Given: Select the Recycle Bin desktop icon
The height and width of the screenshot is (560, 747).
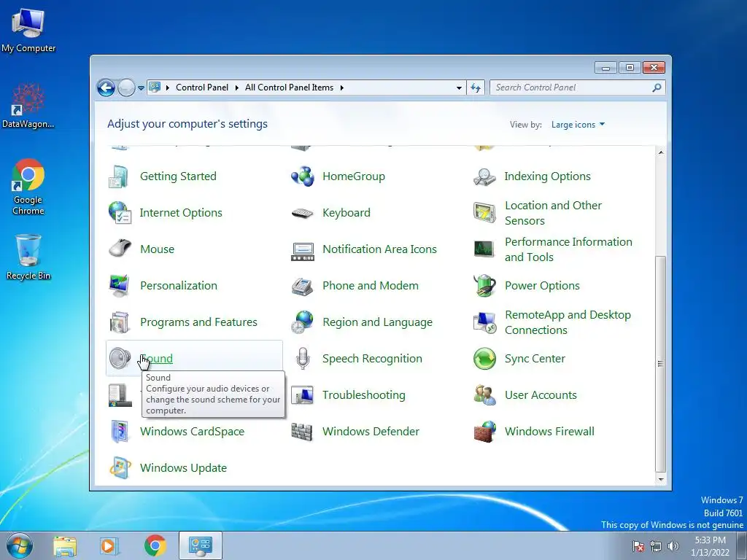Looking at the screenshot, I should tap(28, 257).
